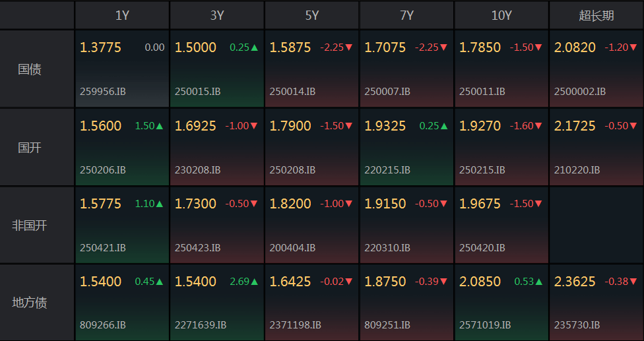Click the 地方债 row label

point(30,303)
